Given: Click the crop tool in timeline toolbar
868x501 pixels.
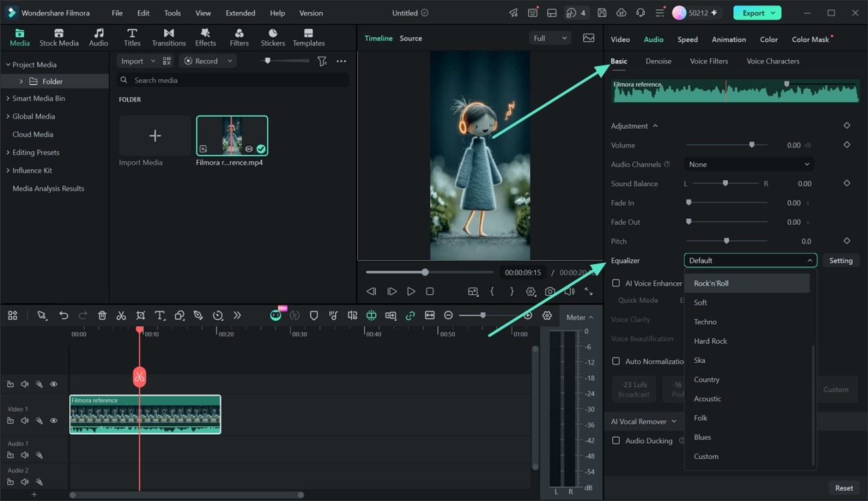Looking at the screenshot, I should coord(140,316).
